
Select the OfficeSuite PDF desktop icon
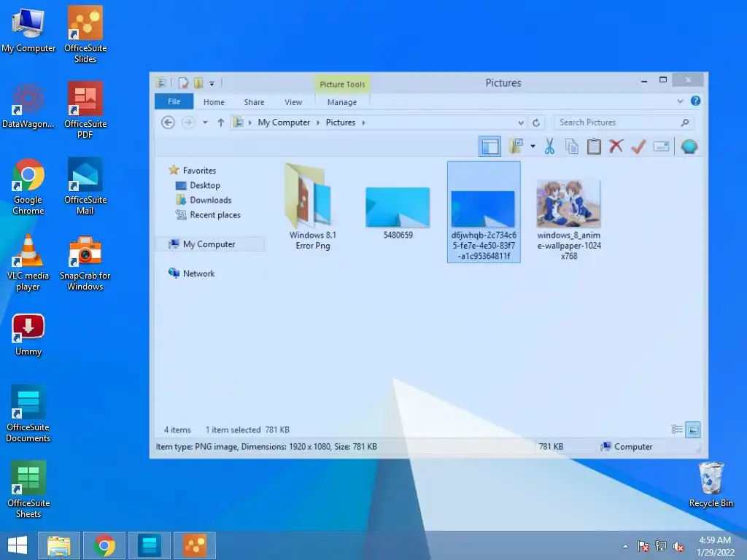pos(85,111)
